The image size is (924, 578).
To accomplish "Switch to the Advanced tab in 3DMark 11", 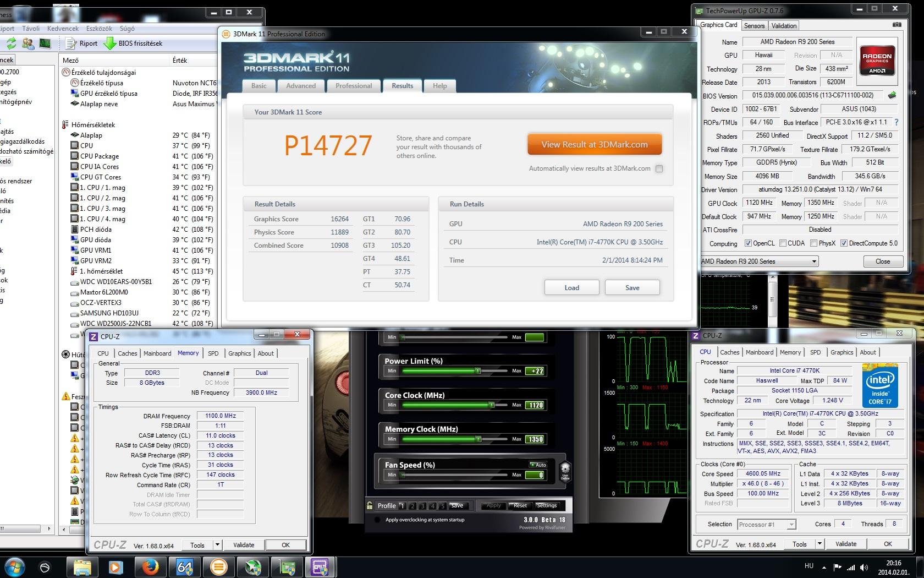I will coord(301,86).
